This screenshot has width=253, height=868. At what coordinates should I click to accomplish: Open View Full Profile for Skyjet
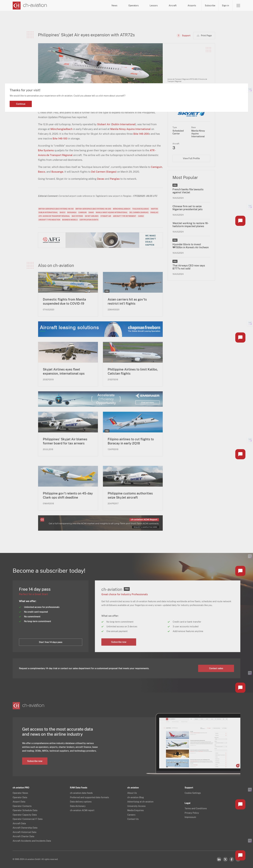point(191,158)
